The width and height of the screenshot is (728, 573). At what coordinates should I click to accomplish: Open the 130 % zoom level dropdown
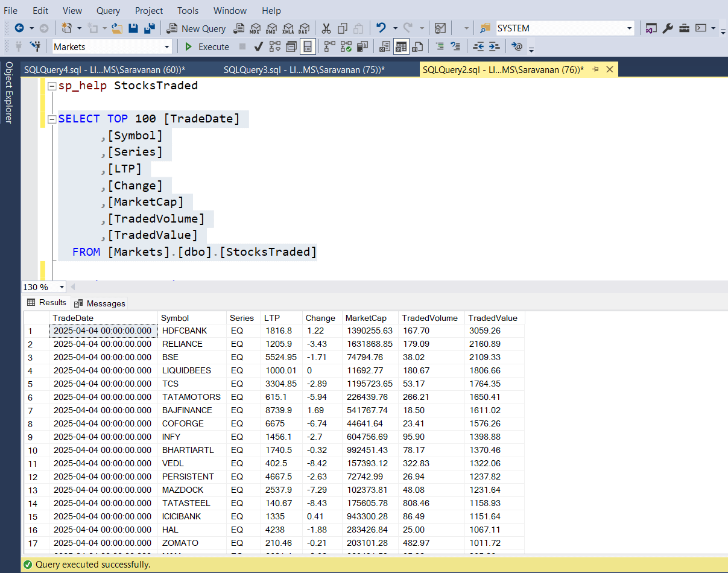coord(61,287)
